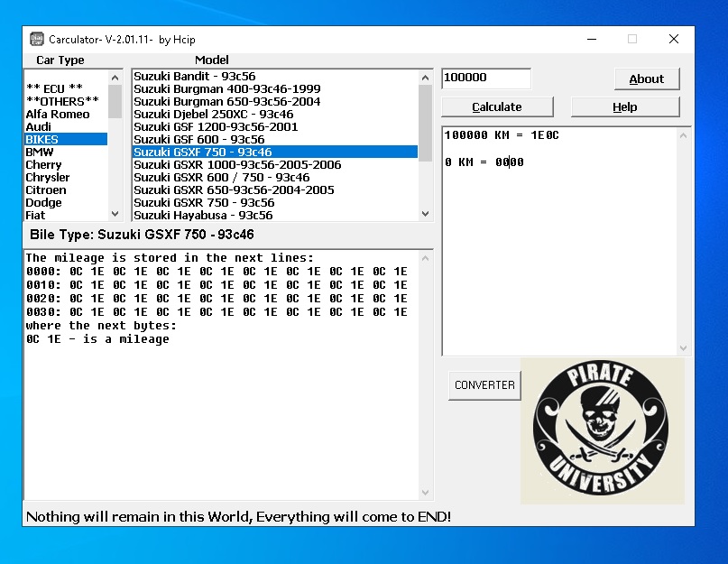This screenshot has width=728, height=564.
Task: Click the Help button
Action: point(624,106)
